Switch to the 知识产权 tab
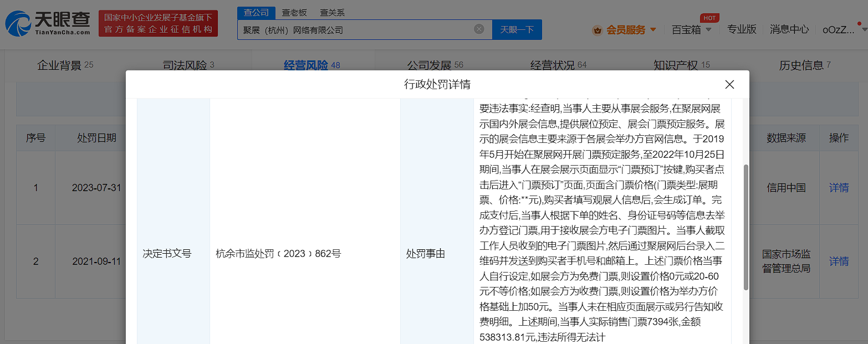 [681, 65]
